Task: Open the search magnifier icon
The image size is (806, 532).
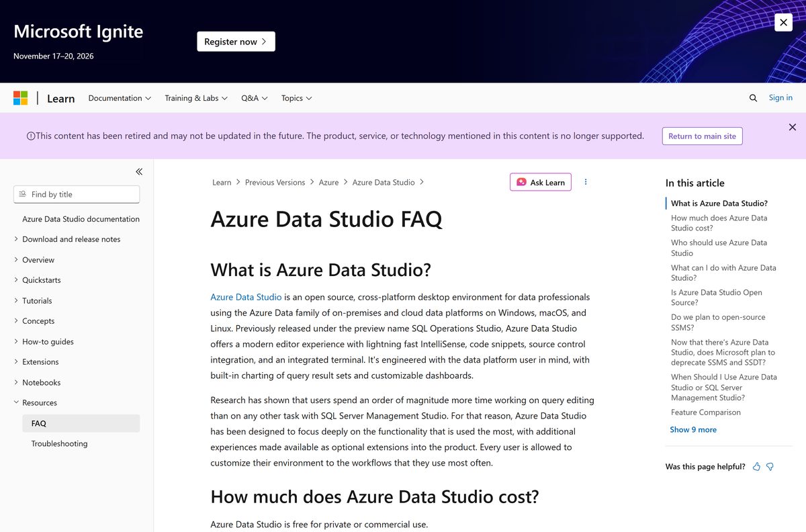Action: click(x=753, y=98)
